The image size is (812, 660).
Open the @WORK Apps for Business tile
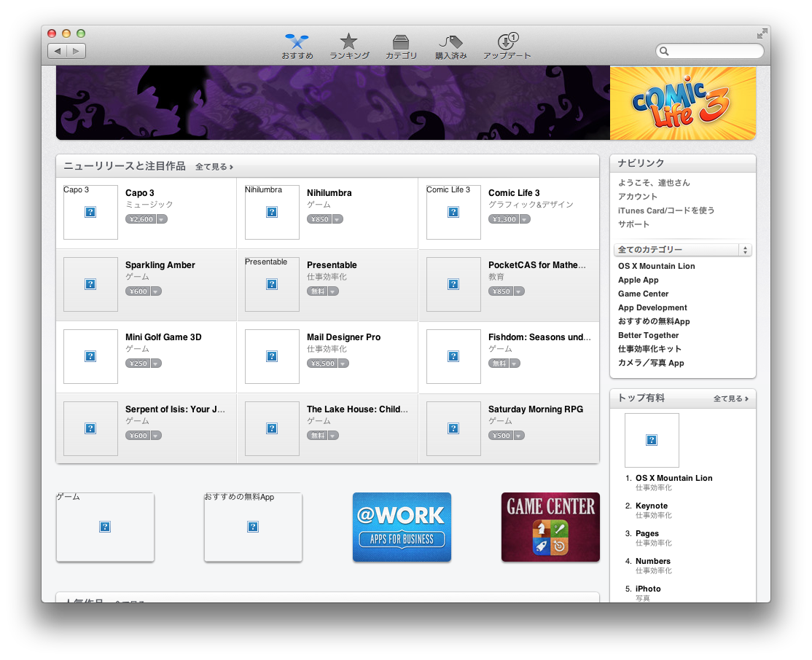402,527
